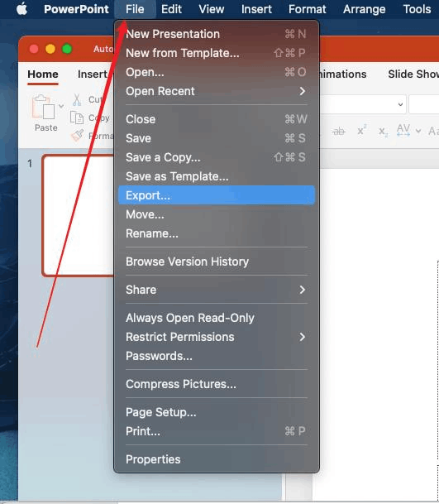439x504 pixels.
Task: Open presentation Properties
Action: point(216,459)
